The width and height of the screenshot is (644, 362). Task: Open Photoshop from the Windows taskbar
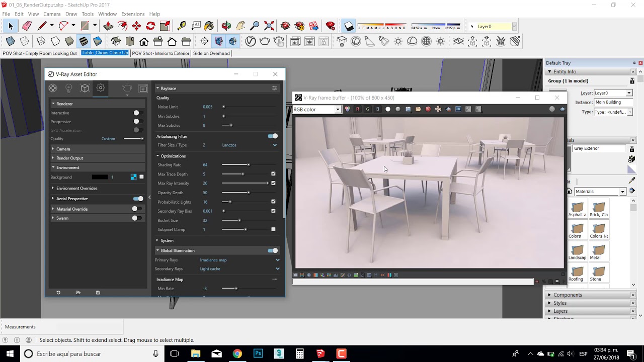[x=258, y=354]
